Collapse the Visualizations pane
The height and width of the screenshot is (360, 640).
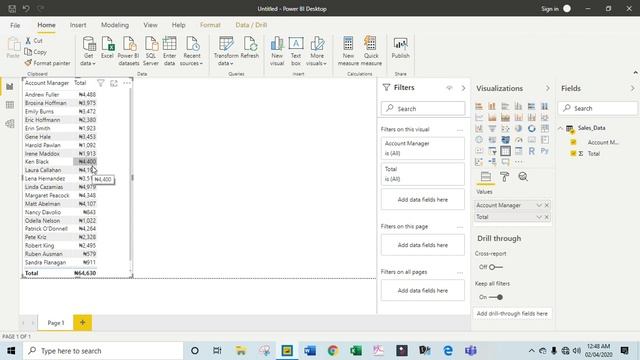[547, 88]
